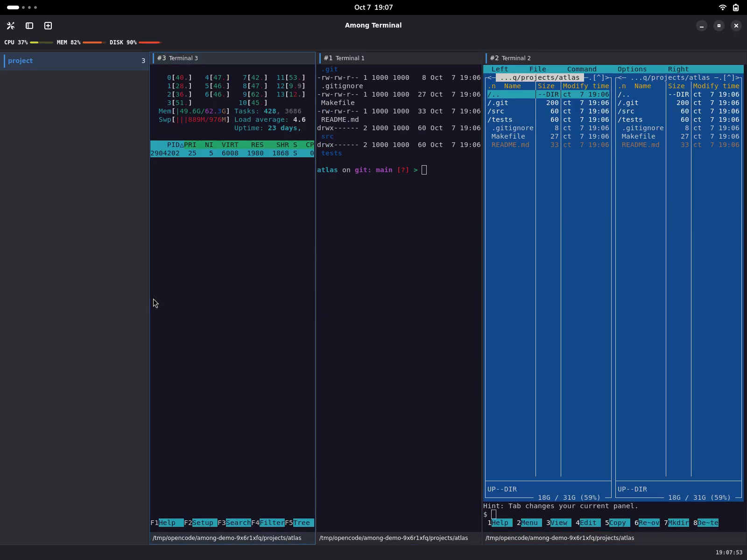Image resolution: width=747 pixels, height=560 pixels.
Task: Open the battery status indicator
Action: point(736,7)
